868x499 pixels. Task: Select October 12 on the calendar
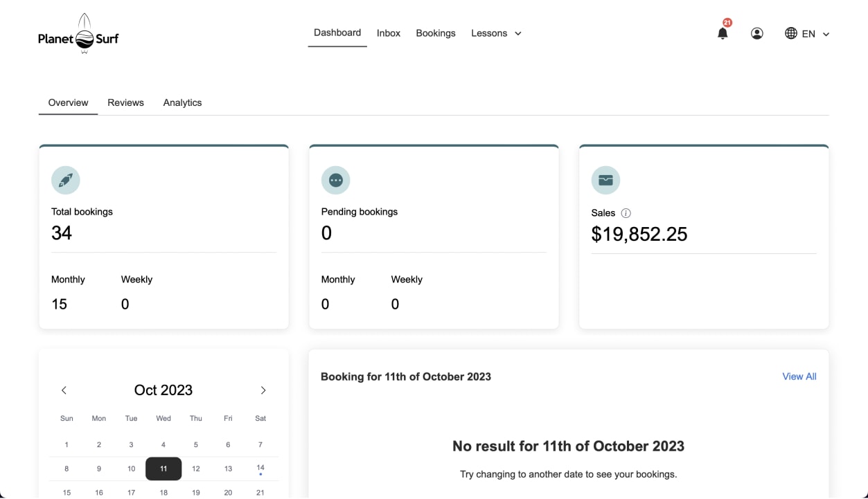[196, 469]
